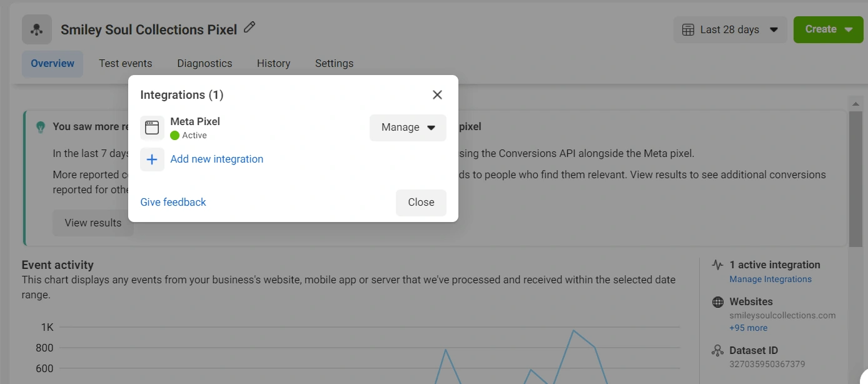This screenshot has height=384, width=868.
Task: Click the +95 more websites link
Action: point(748,328)
